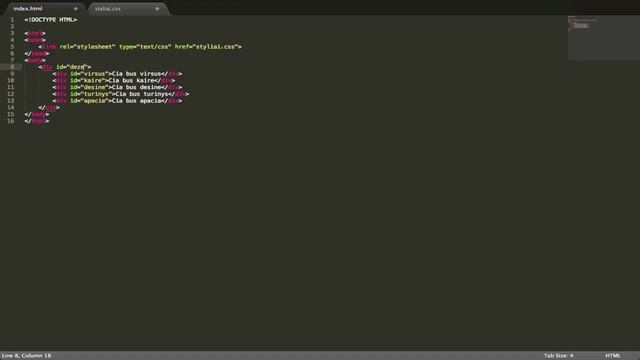
Task: Switch to the styliai.css tab
Action: point(108,9)
